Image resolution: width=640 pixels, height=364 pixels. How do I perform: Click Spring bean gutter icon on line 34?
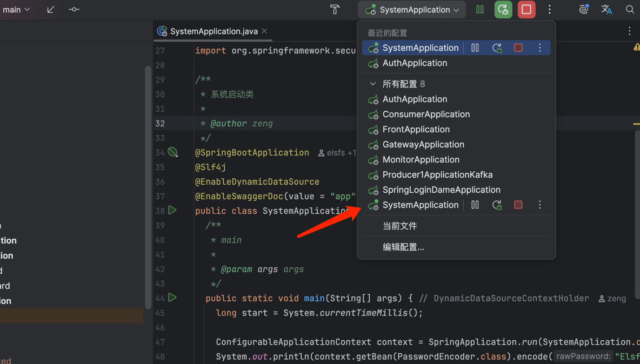pyautogui.click(x=172, y=152)
